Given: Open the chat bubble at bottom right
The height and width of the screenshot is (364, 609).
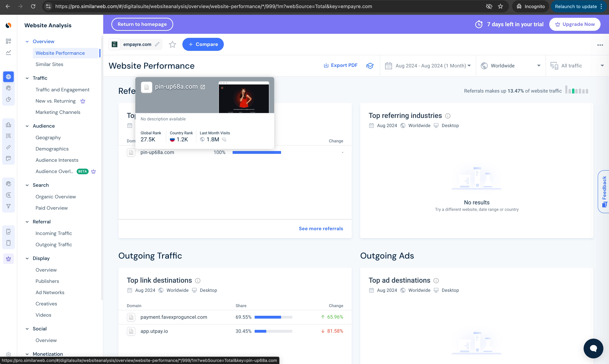Looking at the screenshot, I should [593, 348].
